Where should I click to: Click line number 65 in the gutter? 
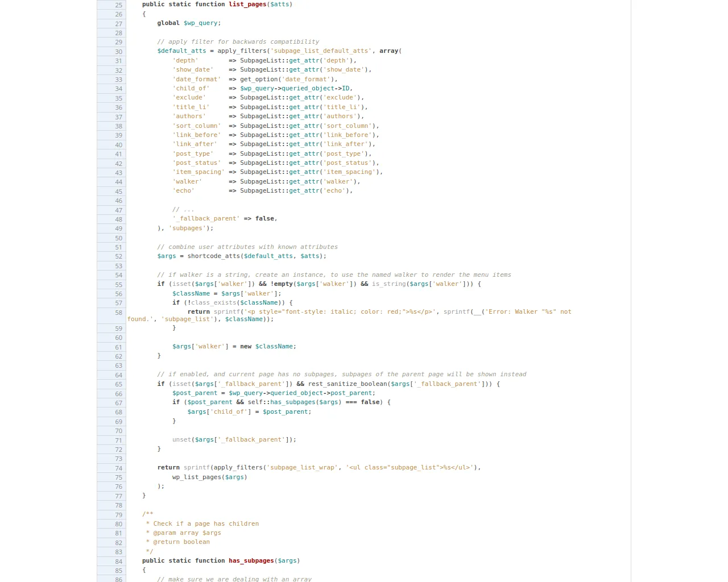118,385
